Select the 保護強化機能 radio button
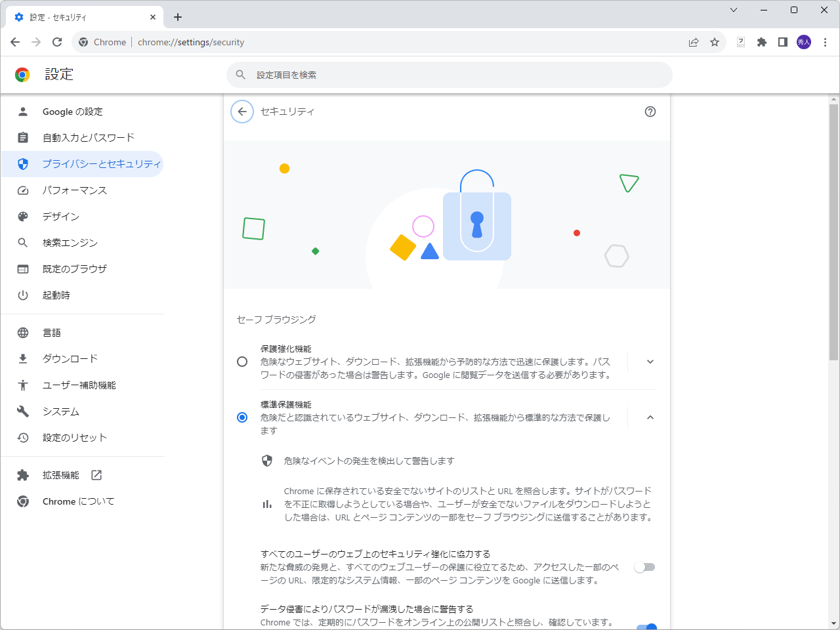This screenshot has height=630, width=840. 242,361
